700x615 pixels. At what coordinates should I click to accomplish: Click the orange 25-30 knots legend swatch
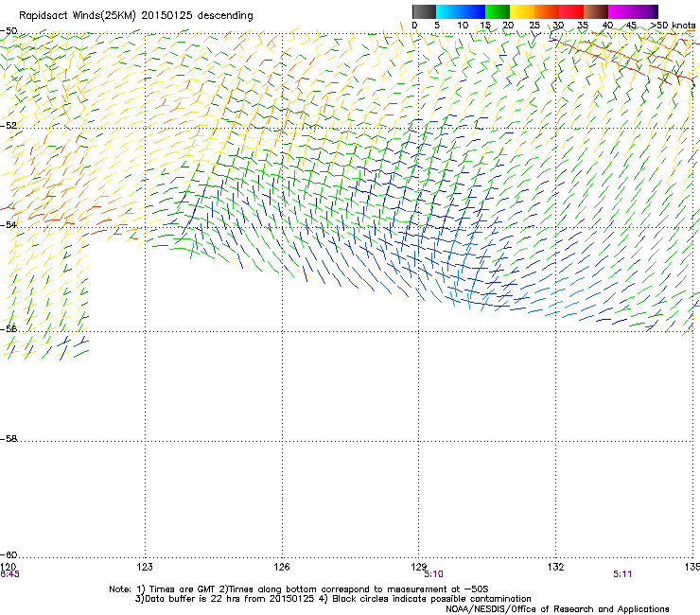point(547,11)
